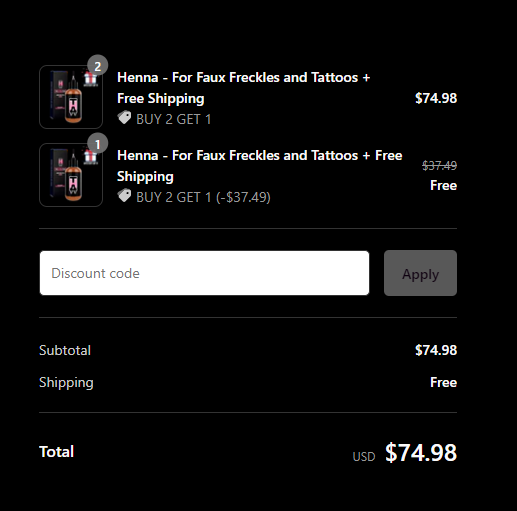
Task: Select the second Henna product title marked Free
Action: point(260,166)
